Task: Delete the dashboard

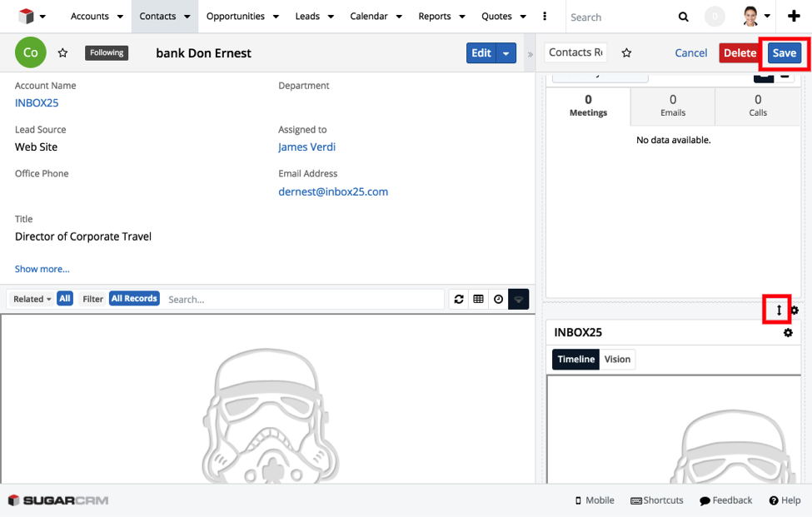Action: pyautogui.click(x=739, y=52)
